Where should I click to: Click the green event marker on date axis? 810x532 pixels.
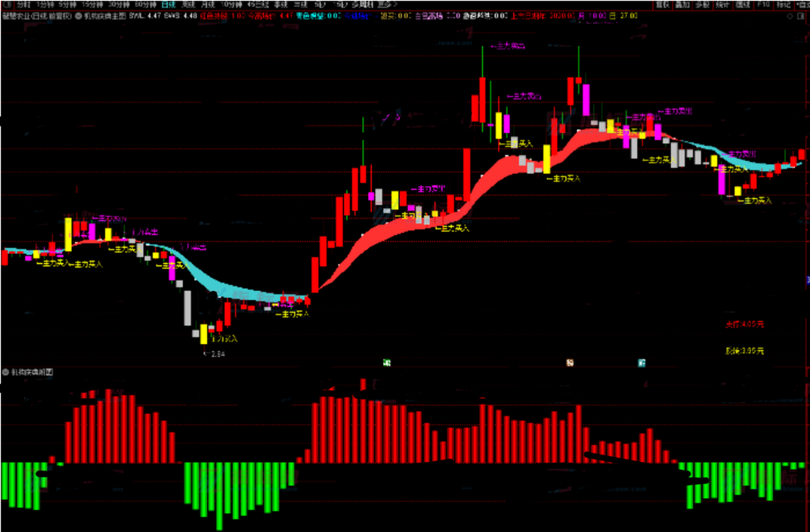(387, 363)
